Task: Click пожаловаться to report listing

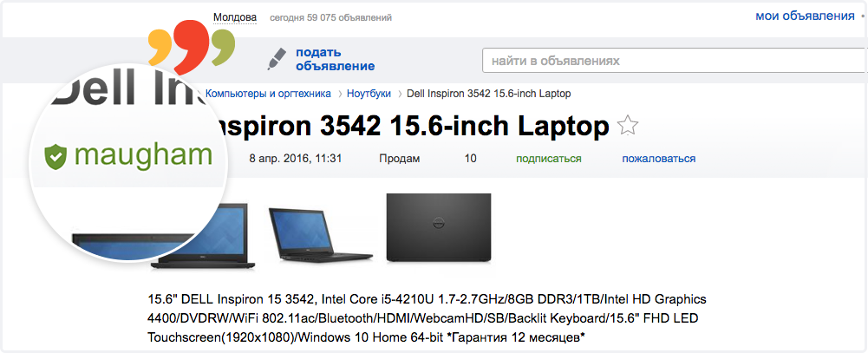Action: click(x=659, y=159)
